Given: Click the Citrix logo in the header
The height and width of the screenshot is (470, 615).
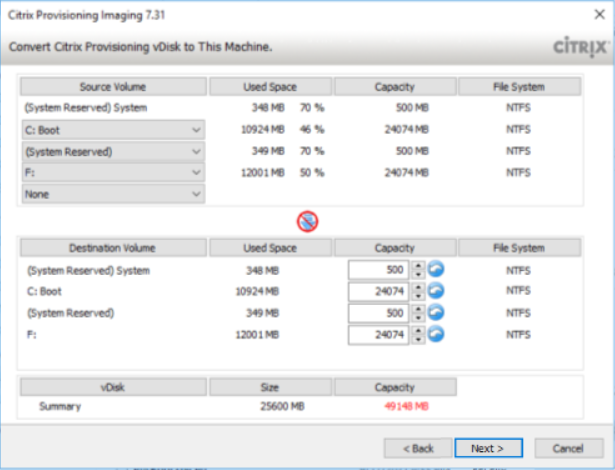Looking at the screenshot, I should (x=581, y=47).
